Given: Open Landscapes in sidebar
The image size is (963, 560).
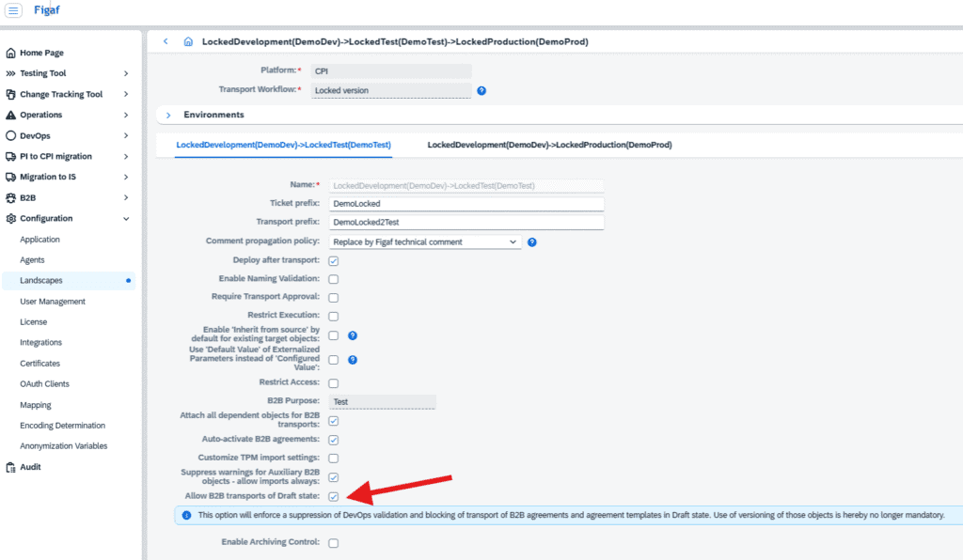Looking at the screenshot, I should coord(69,280).
